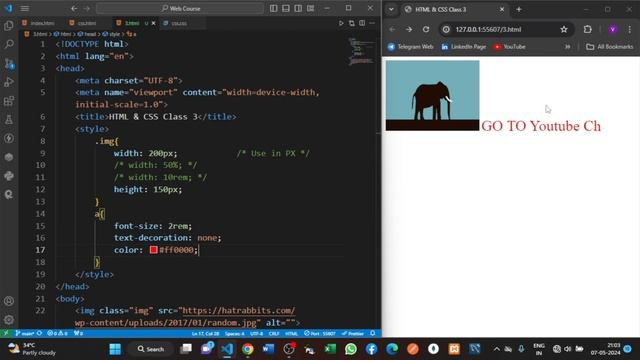View site information icon in address bar

pos(446,29)
